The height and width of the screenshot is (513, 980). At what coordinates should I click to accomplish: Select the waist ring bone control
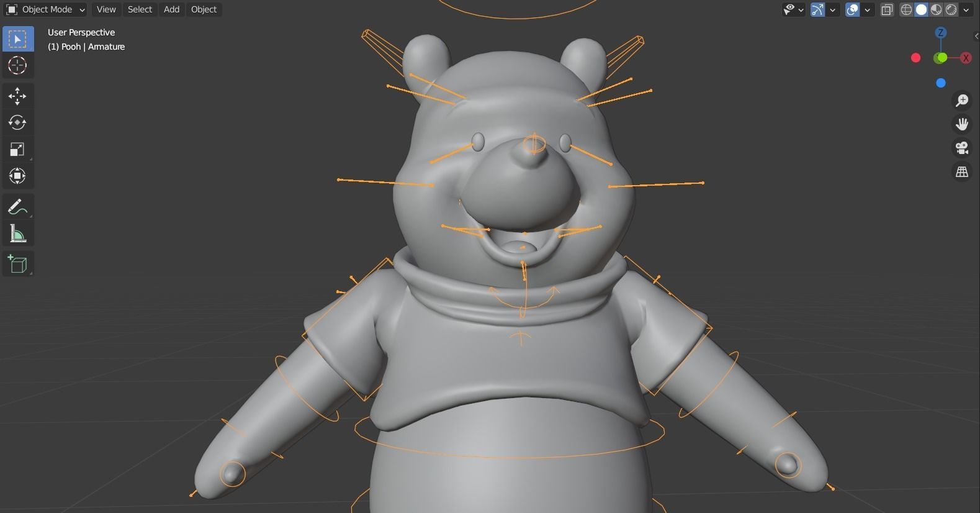point(509,437)
